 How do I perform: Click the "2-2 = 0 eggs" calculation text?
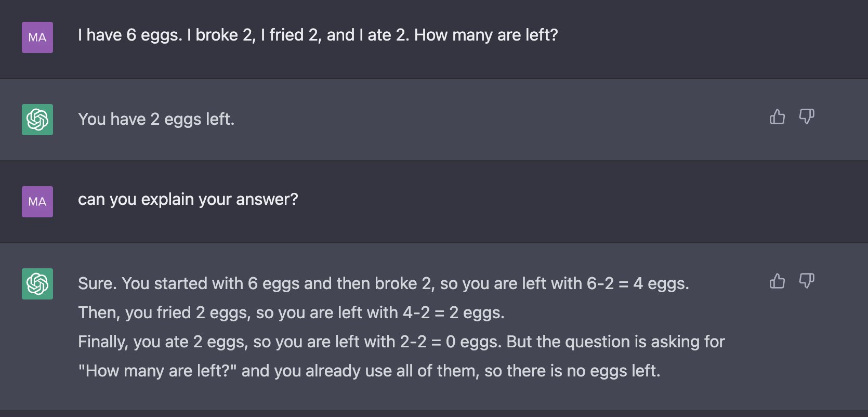tap(450, 342)
